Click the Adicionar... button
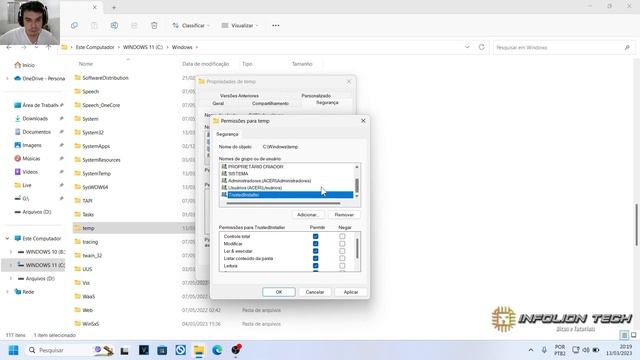 tap(308, 215)
